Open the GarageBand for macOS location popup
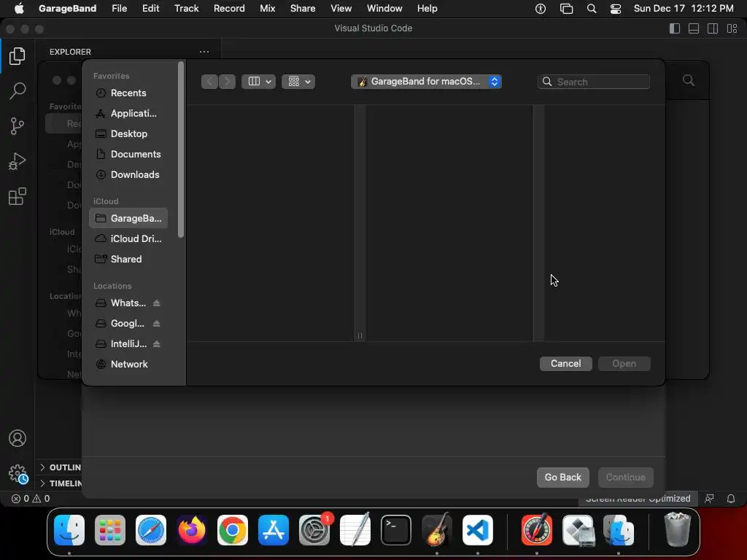The image size is (747, 560). 426,82
